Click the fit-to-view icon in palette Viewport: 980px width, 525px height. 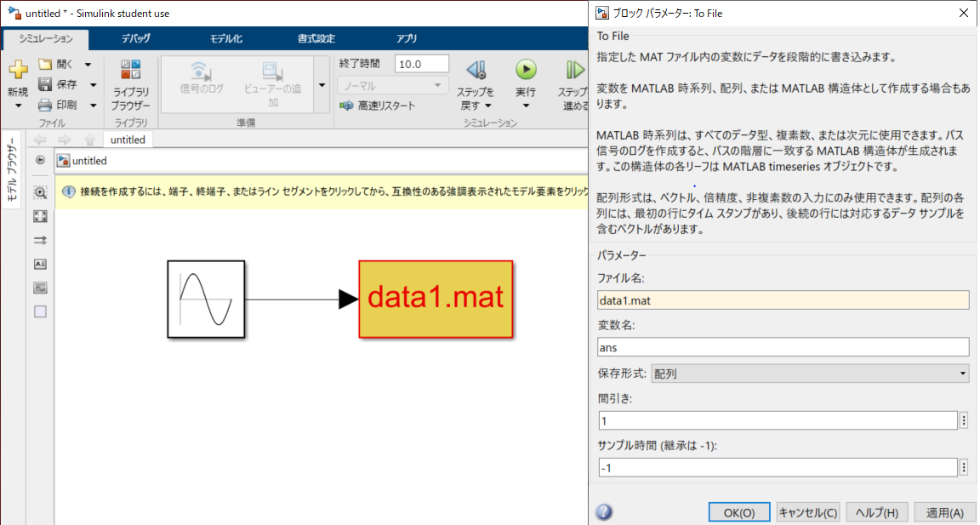[x=39, y=216]
